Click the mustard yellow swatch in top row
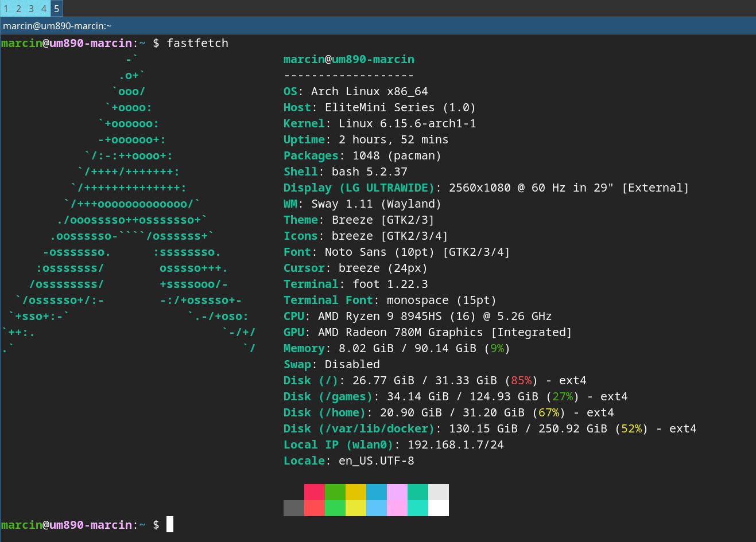Viewport: 756px width, 542px height. (355, 492)
